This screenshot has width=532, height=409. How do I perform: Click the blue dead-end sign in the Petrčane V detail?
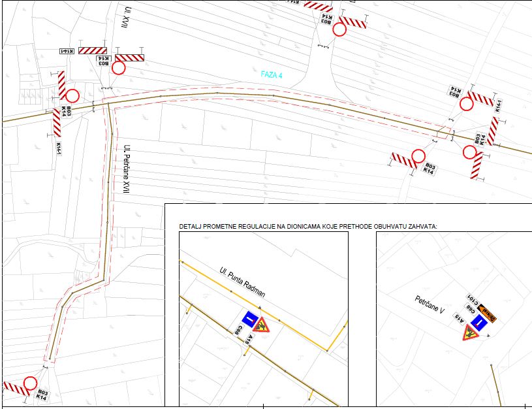click(479, 323)
